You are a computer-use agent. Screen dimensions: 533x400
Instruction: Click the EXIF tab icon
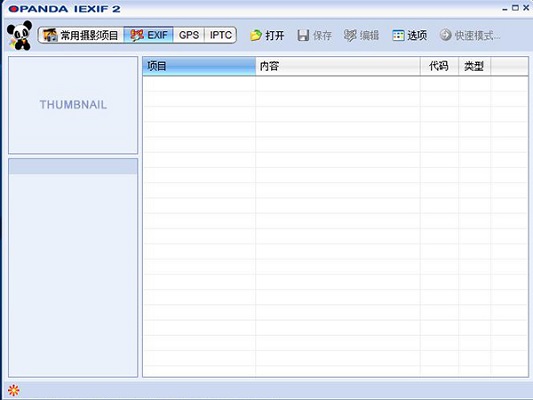[x=137, y=35]
